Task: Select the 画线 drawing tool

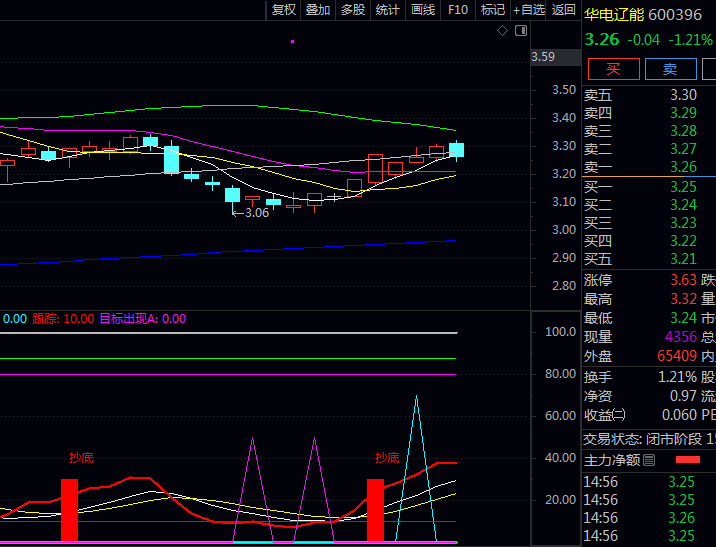Action: point(423,10)
